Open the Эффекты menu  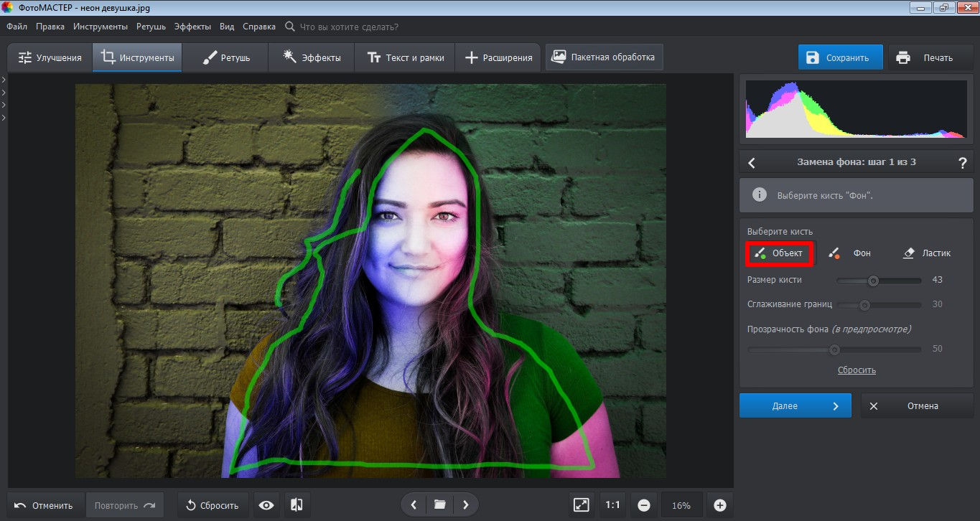(x=192, y=27)
